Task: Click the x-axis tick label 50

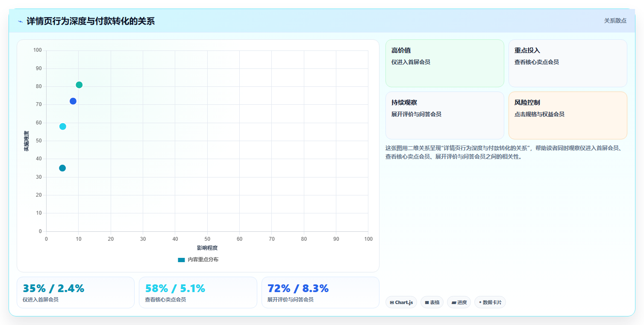Action: 207,239
